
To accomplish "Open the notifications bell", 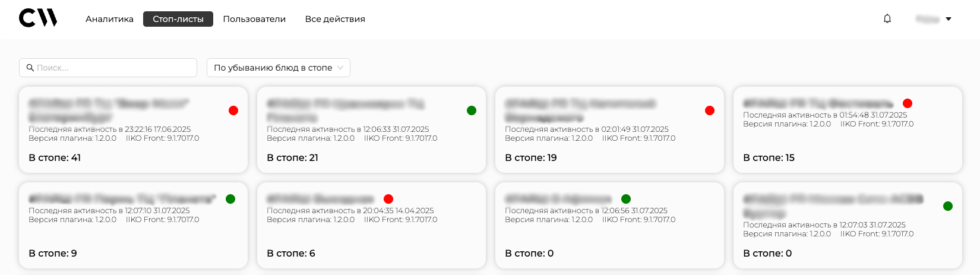I will point(887,19).
